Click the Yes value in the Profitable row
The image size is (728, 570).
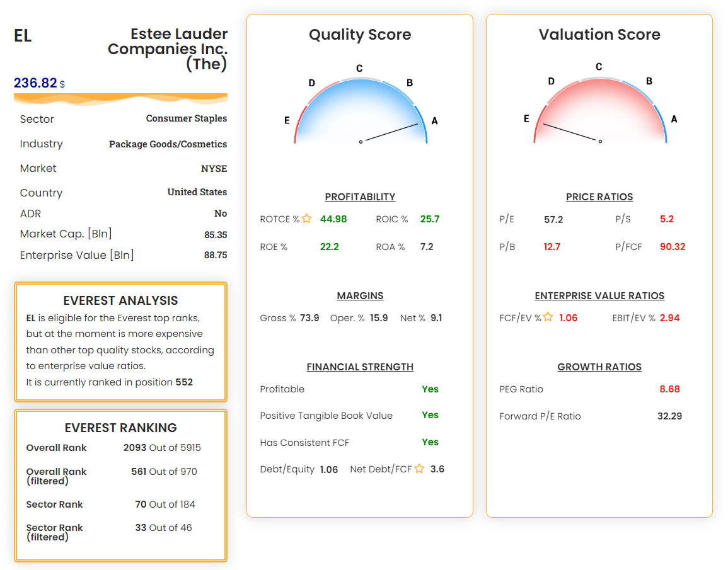430,389
